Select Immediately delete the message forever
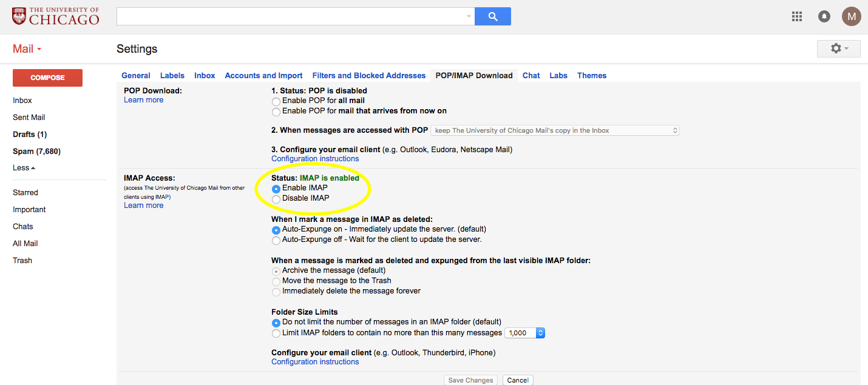Image resolution: width=868 pixels, height=385 pixels. click(276, 292)
